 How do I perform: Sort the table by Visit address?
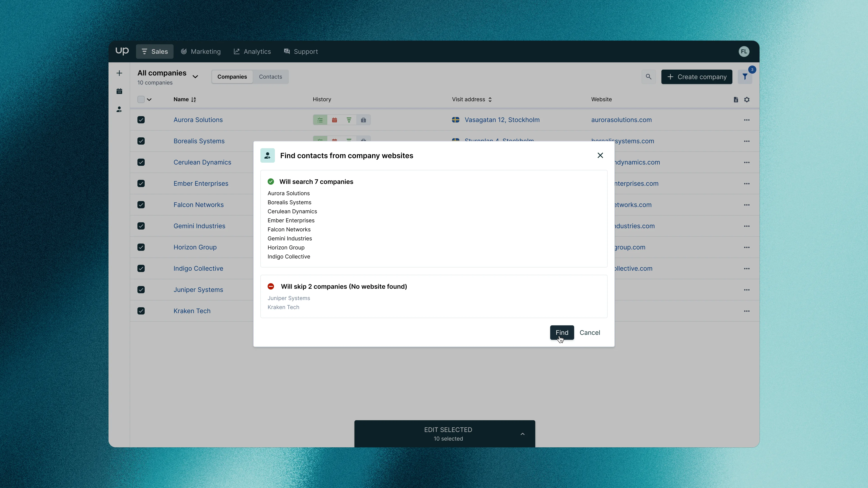click(472, 99)
